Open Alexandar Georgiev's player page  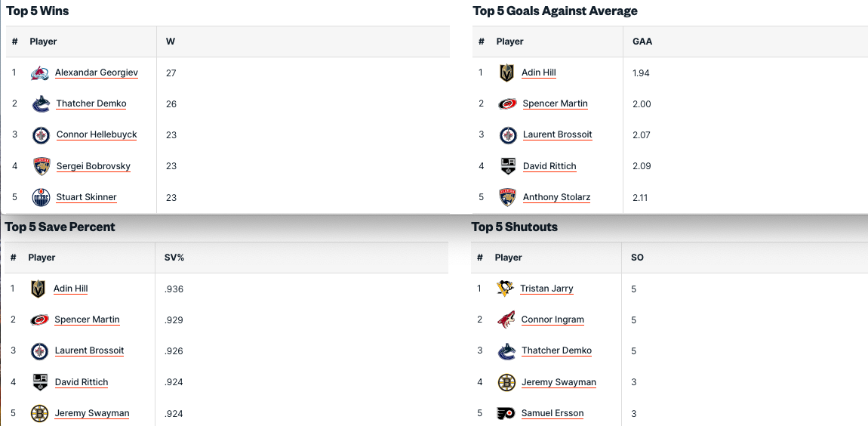point(97,73)
